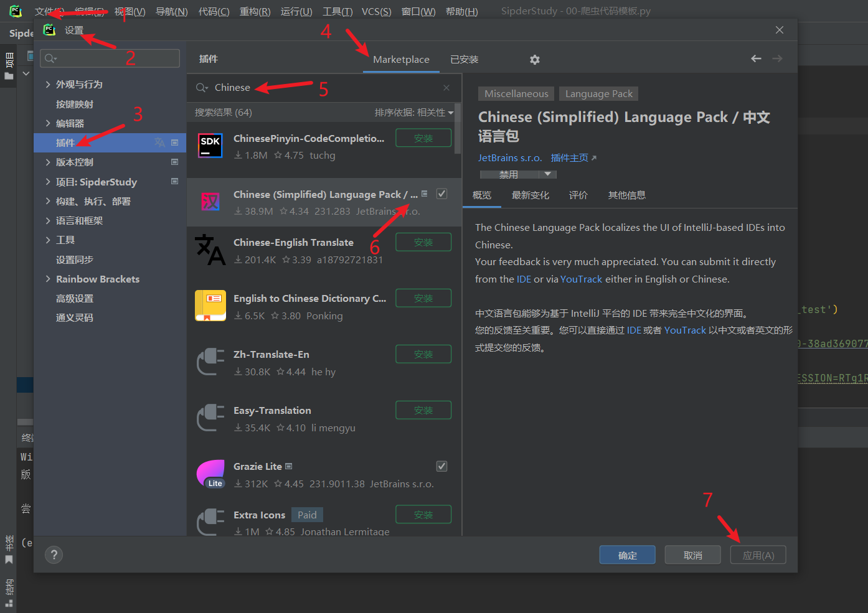Click the Easy-Translation plug icon
The height and width of the screenshot is (613, 868).
(x=210, y=418)
